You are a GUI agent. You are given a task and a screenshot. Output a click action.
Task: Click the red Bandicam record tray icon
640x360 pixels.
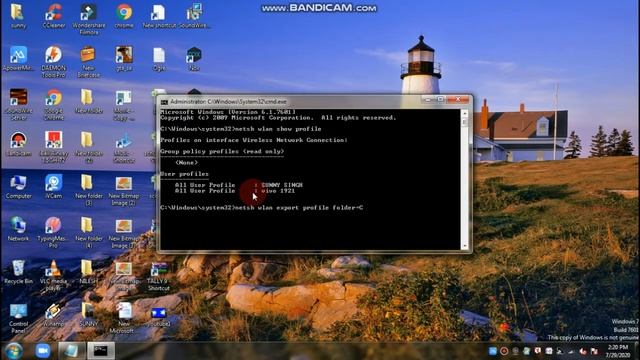[x=504, y=351]
